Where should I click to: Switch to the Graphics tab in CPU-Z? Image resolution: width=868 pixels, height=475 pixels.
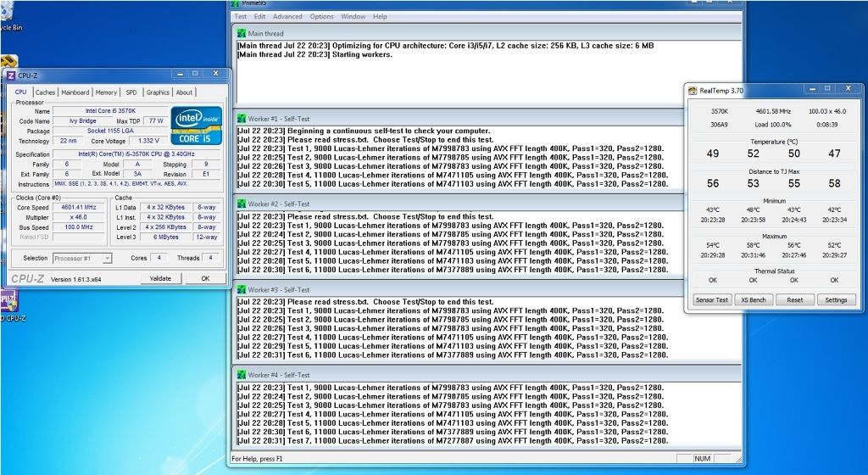click(158, 92)
